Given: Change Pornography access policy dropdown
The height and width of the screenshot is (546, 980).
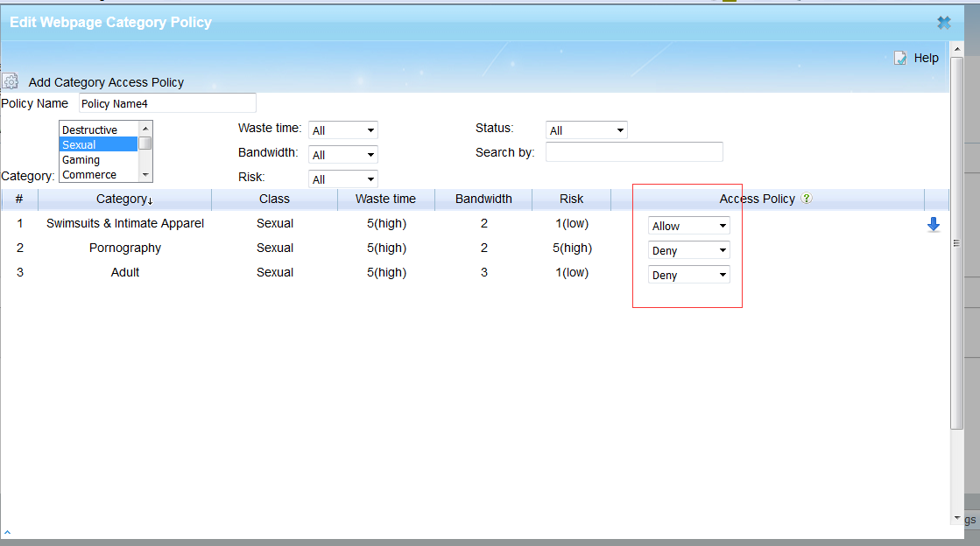Looking at the screenshot, I should (x=688, y=250).
